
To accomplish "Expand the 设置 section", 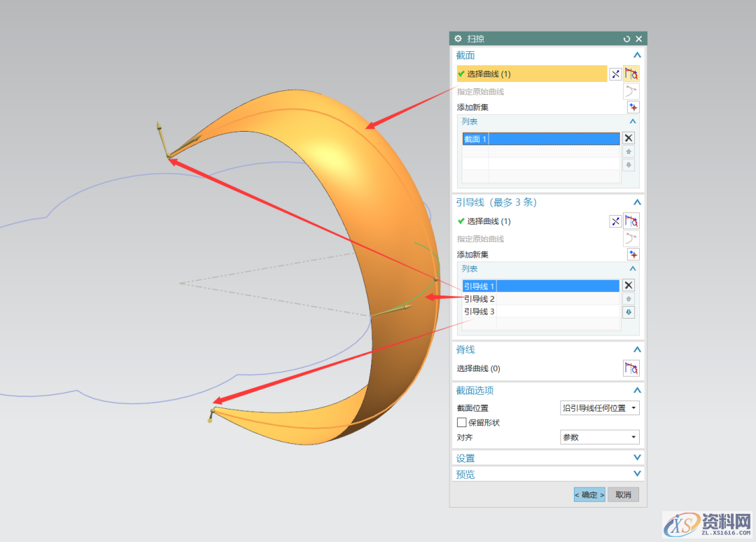I will pyautogui.click(x=637, y=458).
